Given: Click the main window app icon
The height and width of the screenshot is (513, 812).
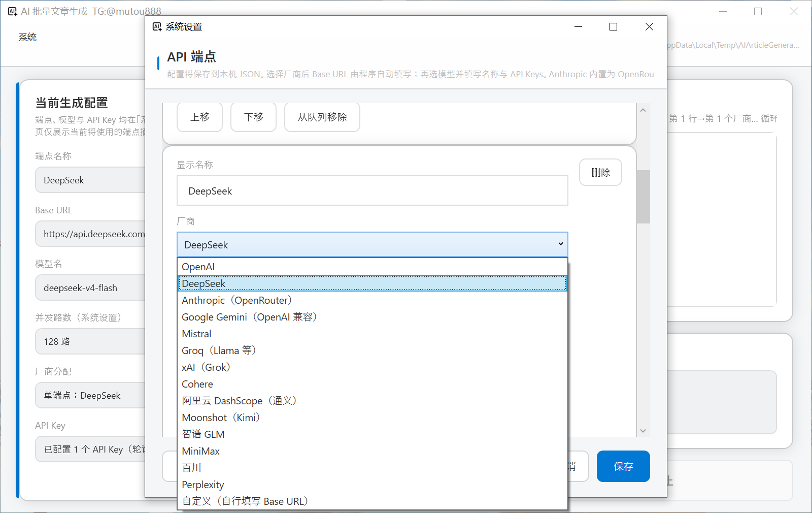Looking at the screenshot, I should coord(13,11).
